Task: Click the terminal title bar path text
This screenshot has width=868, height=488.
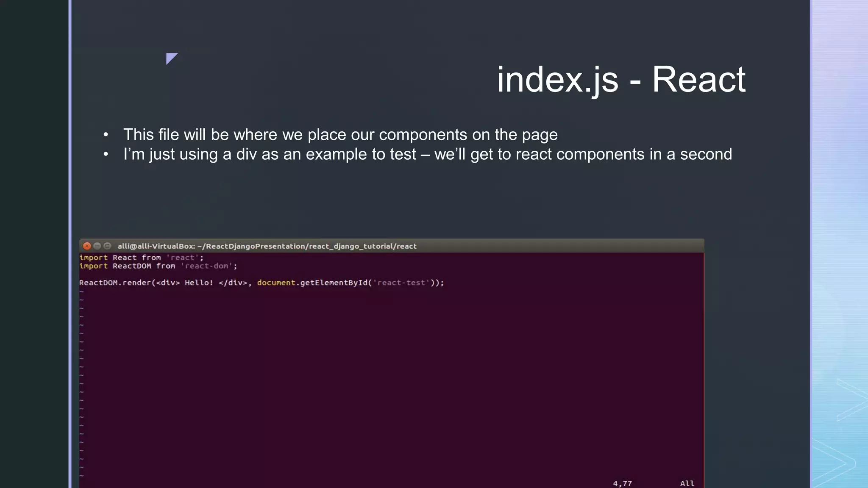Action: click(x=267, y=246)
